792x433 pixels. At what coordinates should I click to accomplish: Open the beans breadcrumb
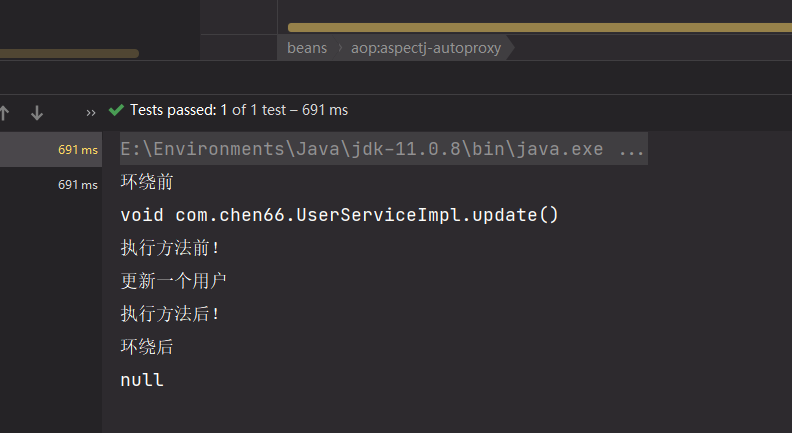[307, 48]
